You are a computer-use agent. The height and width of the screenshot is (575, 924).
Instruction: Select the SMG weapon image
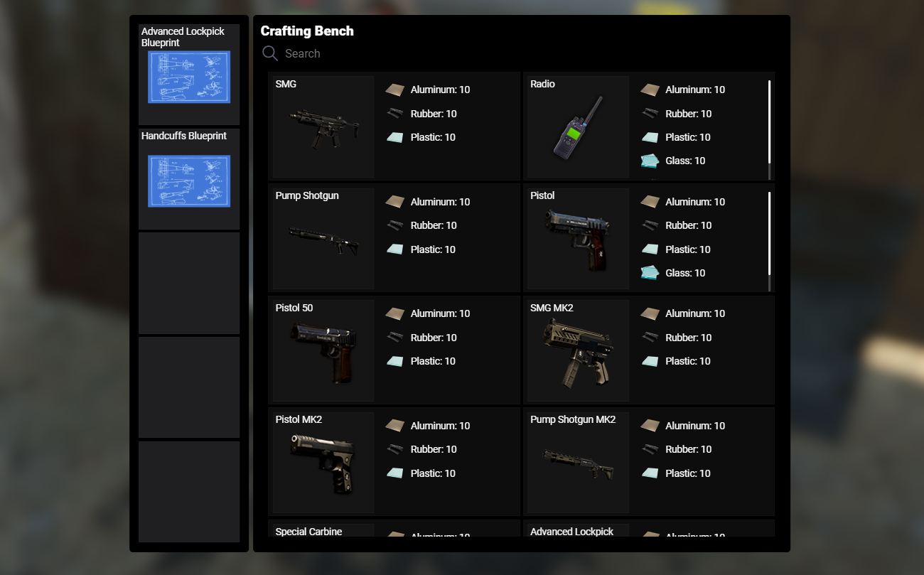coord(323,128)
